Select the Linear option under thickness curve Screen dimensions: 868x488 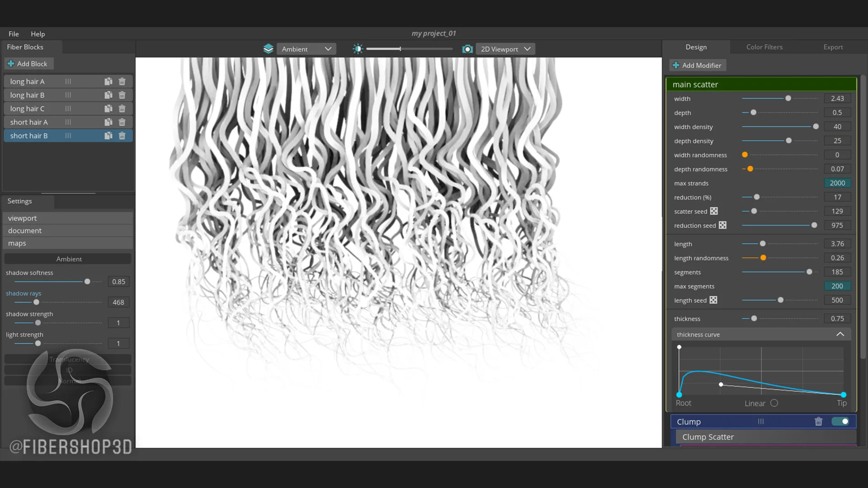click(774, 403)
